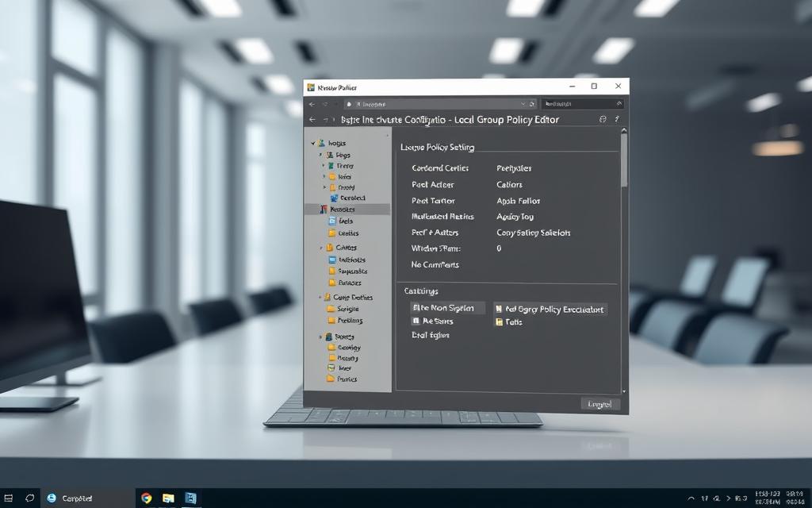Go back using arrow beside Local Group Policy Editor title

point(312,120)
